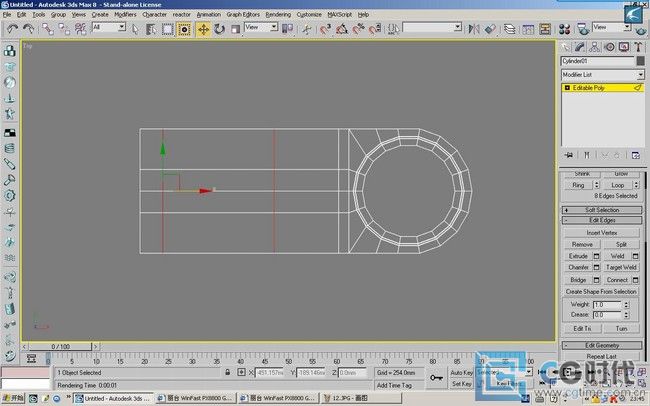Click the Target Weld button

click(621, 267)
